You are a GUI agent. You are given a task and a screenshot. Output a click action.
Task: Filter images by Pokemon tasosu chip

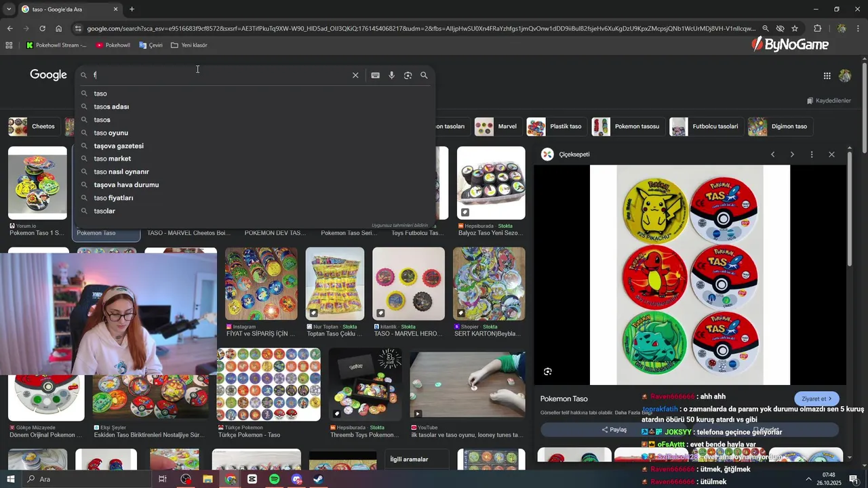pos(627,127)
